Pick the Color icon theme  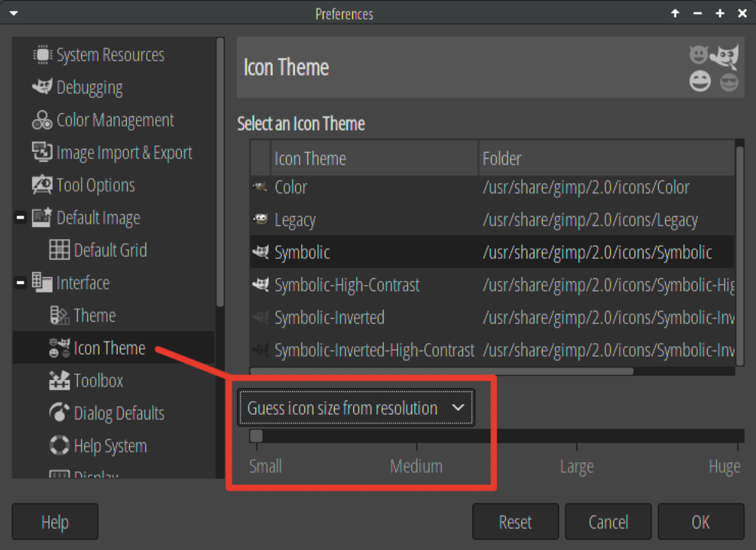tap(290, 187)
